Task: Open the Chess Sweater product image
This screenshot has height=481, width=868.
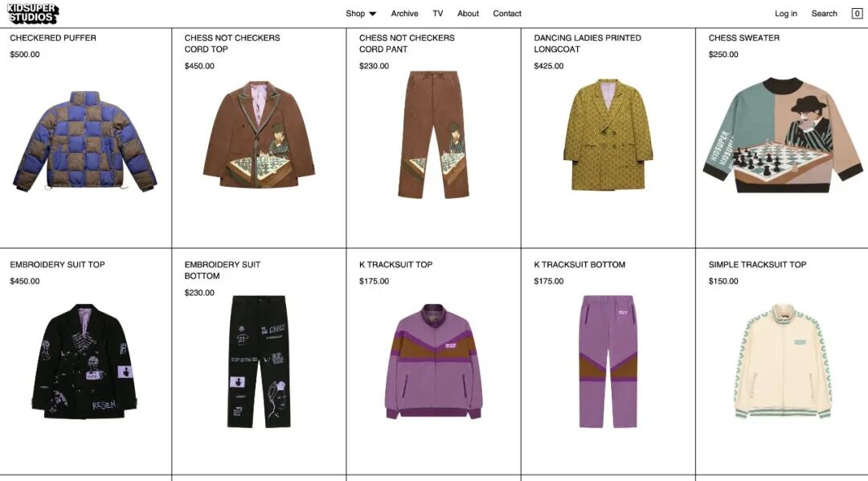Action: (x=783, y=134)
